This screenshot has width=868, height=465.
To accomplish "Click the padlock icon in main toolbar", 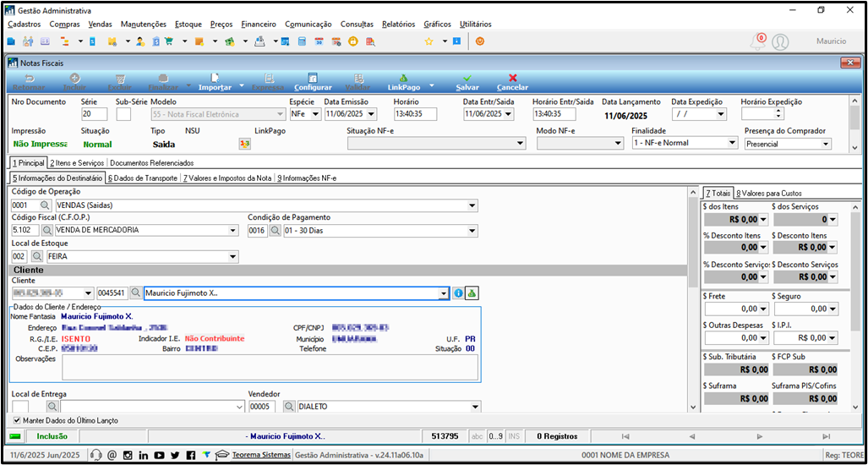I will 352,41.
